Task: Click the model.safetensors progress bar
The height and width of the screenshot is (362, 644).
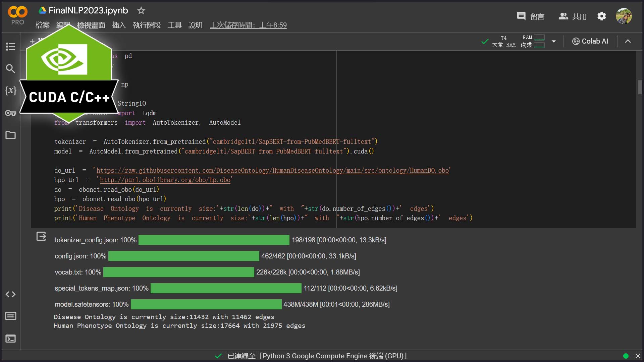Action: tap(206, 304)
